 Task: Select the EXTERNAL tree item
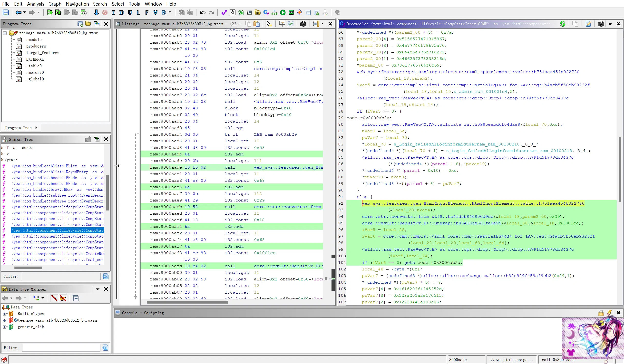(x=35, y=59)
